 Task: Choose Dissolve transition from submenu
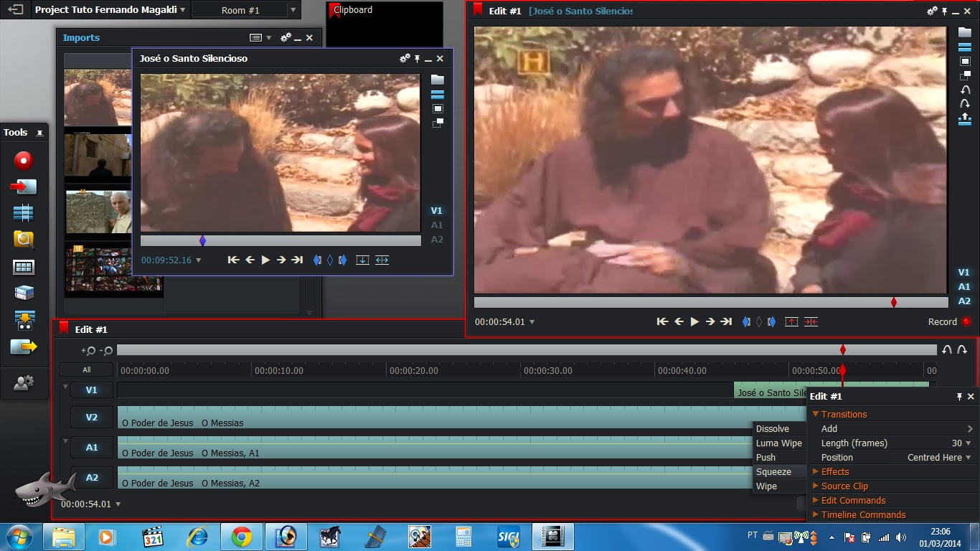[779, 428]
